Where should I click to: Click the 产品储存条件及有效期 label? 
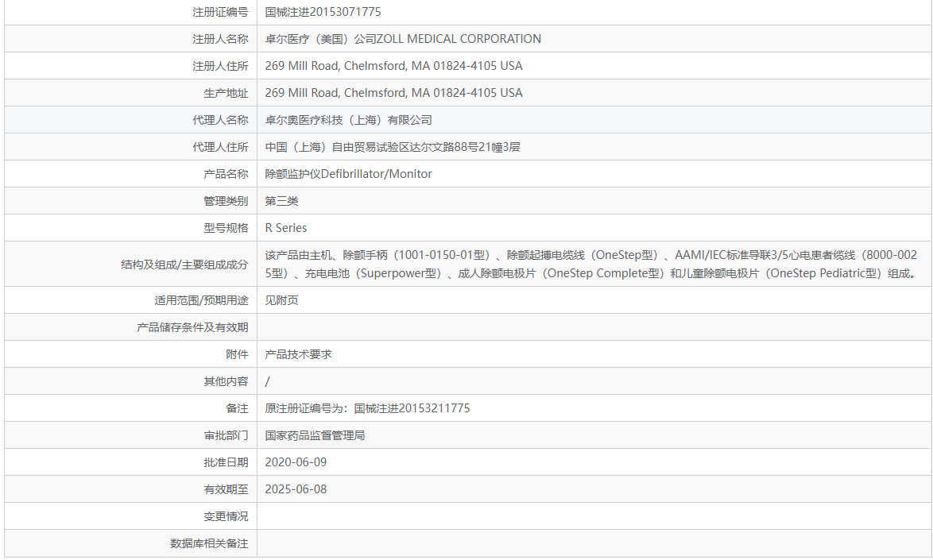point(192,327)
